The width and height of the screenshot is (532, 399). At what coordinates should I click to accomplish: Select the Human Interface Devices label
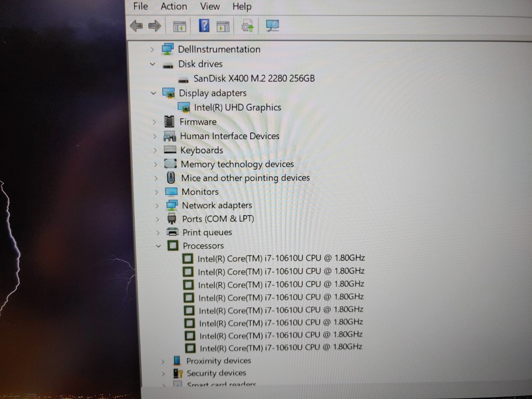coord(230,136)
